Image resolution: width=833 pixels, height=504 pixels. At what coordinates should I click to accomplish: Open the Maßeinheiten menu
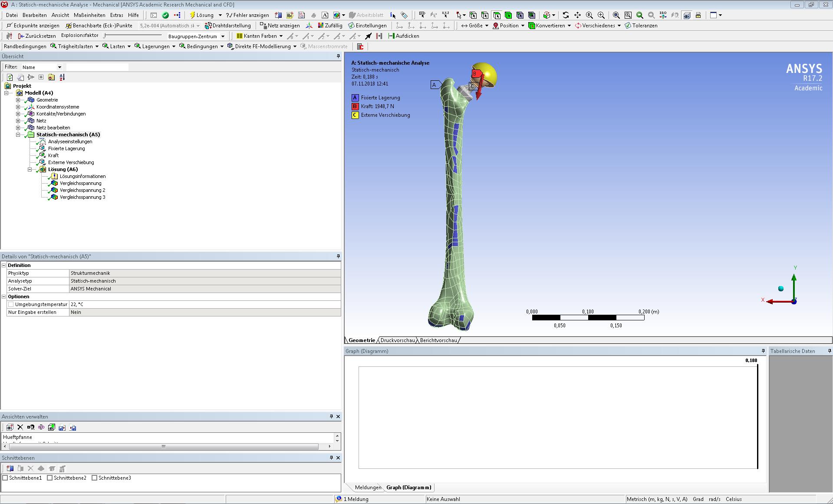89,15
